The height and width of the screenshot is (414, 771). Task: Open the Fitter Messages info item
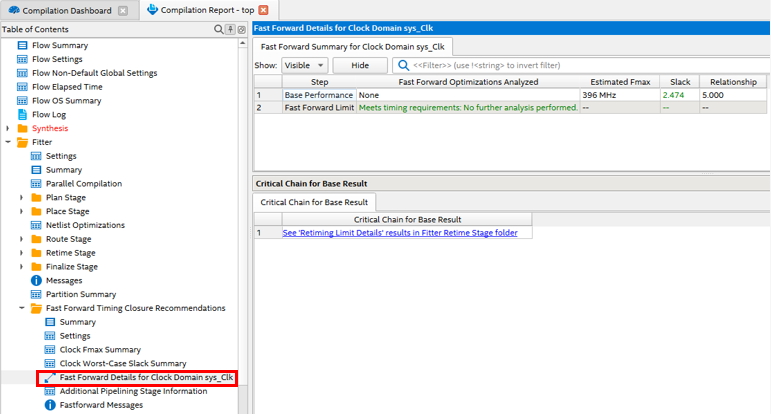click(63, 280)
